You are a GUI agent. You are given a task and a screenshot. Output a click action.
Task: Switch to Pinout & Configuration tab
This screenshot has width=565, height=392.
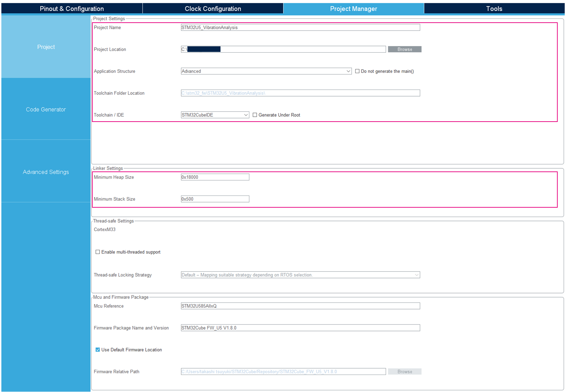click(72, 9)
